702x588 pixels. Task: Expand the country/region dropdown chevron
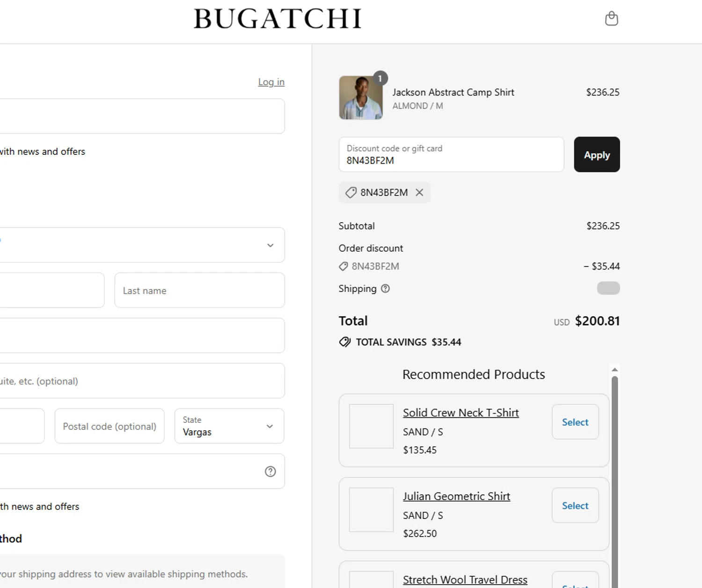(270, 245)
